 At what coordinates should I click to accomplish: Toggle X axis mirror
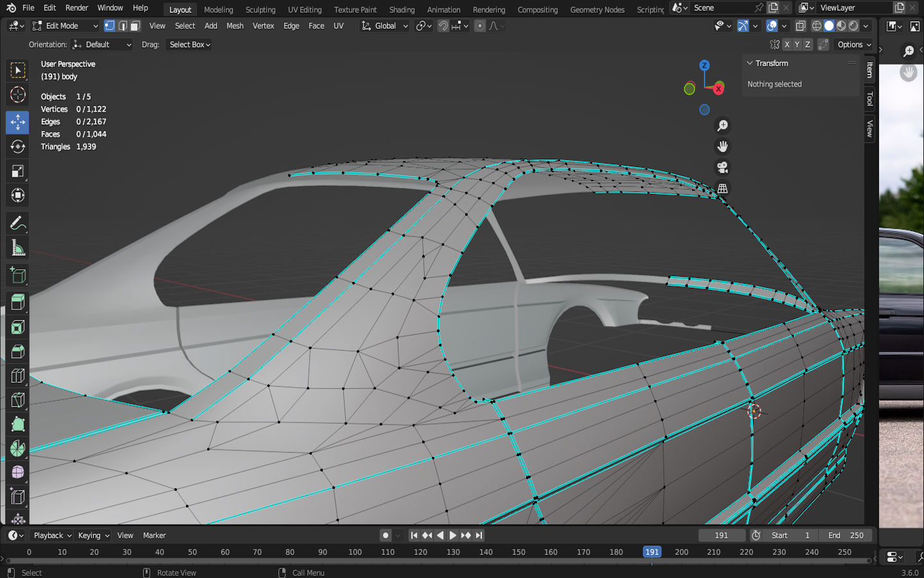[787, 44]
